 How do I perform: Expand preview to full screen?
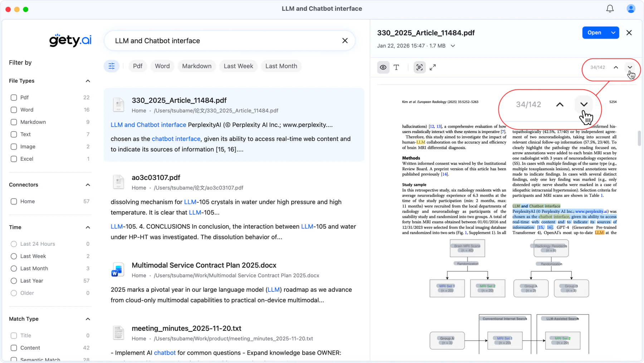(x=433, y=67)
